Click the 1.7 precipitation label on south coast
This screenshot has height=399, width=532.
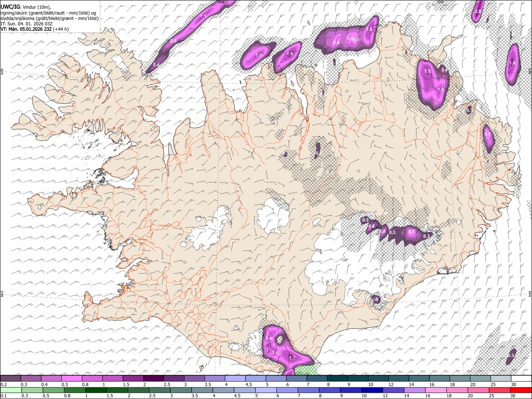pyautogui.click(x=292, y=357)
